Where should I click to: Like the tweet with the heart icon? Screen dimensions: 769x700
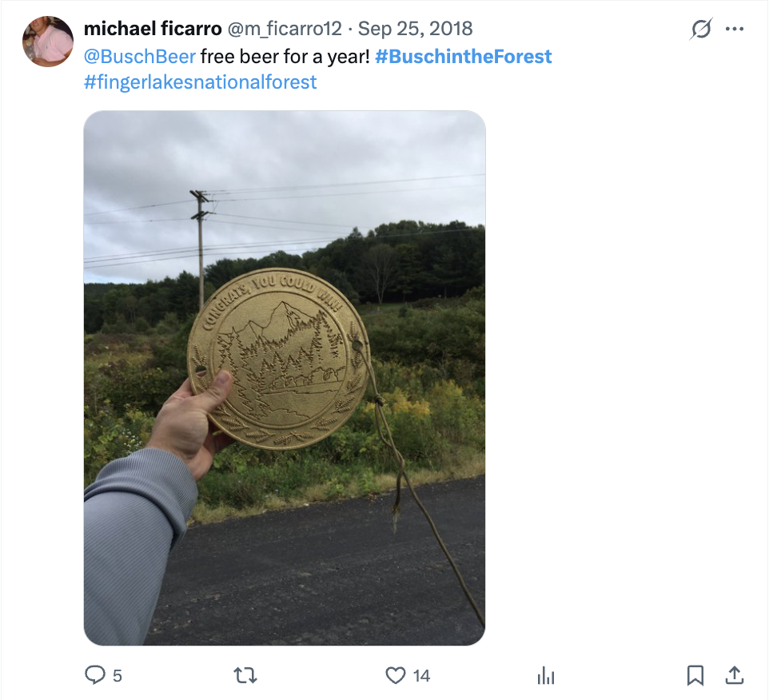coord(395,675)
